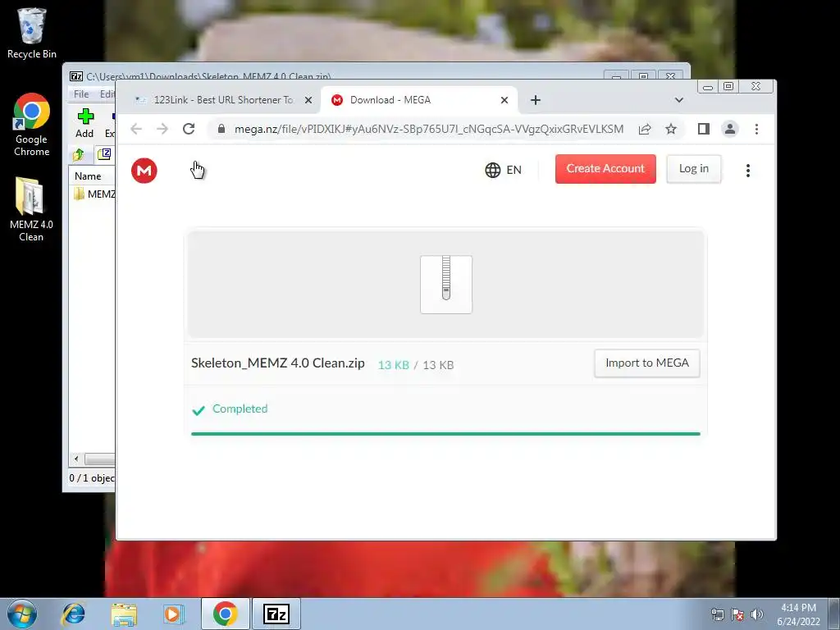Open MEGA page three-dot menu
This screenshot has width=840, height=630.
coord(748,171)
